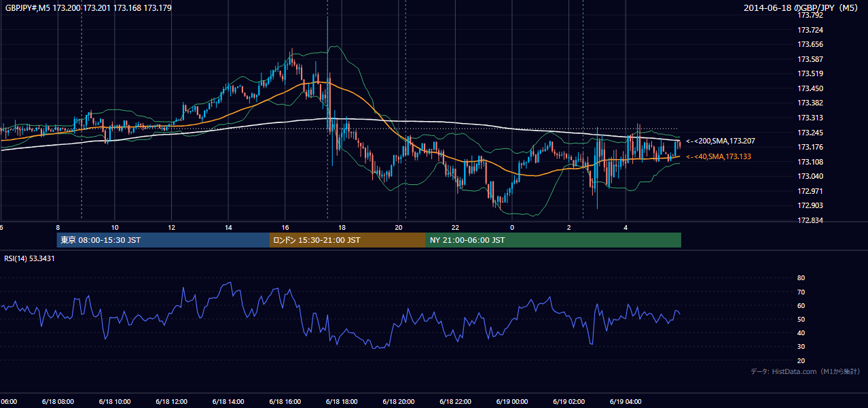This screenshot has width=868, height=408.
Task: Click bottom date label 6/19 04:00
Action: pos(626,402)
